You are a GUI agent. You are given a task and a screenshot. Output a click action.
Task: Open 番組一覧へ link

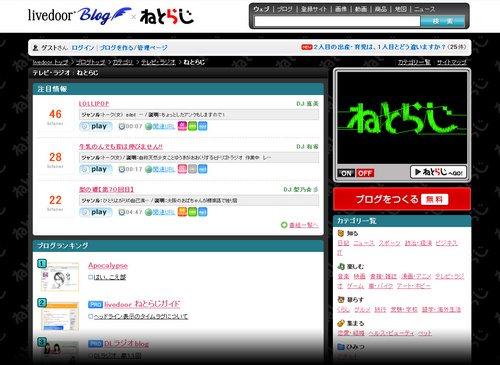click(x=303, y=225)
